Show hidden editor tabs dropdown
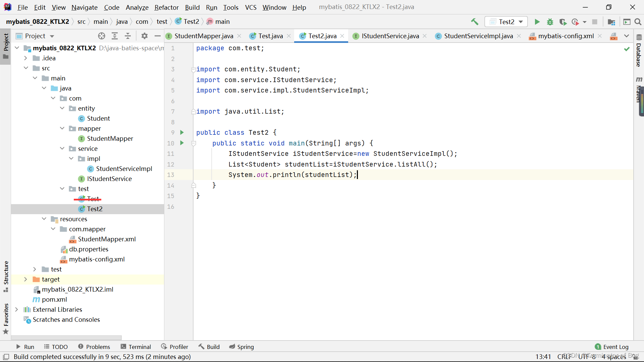The width and height of the screenshot is (644, 362). [626, 36]
